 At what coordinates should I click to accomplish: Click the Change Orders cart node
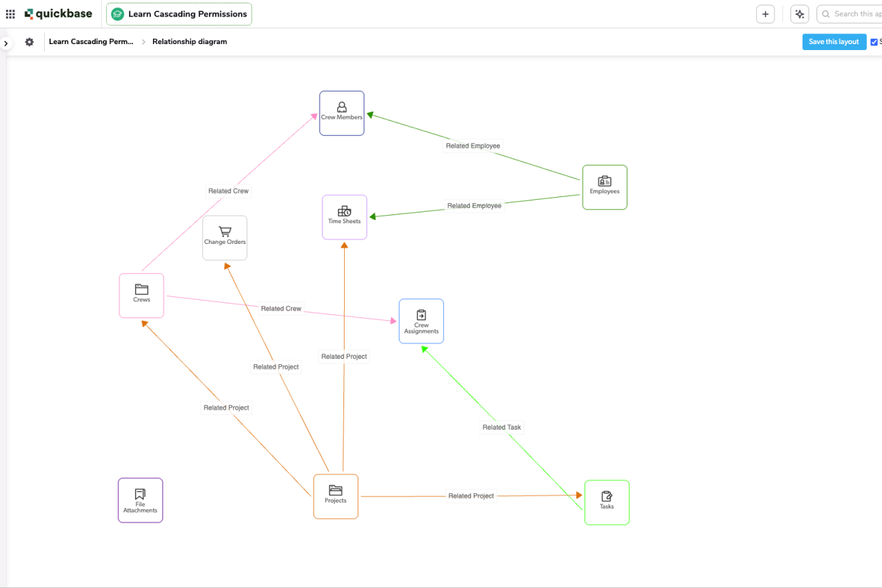(x=225, y=238)
